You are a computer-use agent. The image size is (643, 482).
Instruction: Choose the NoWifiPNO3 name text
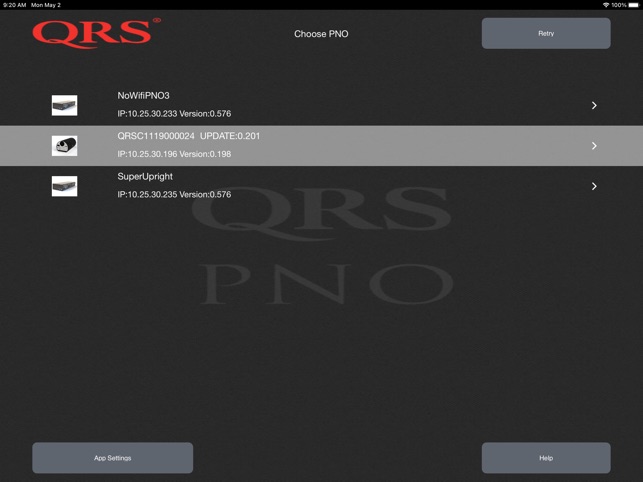coord(144,96)
